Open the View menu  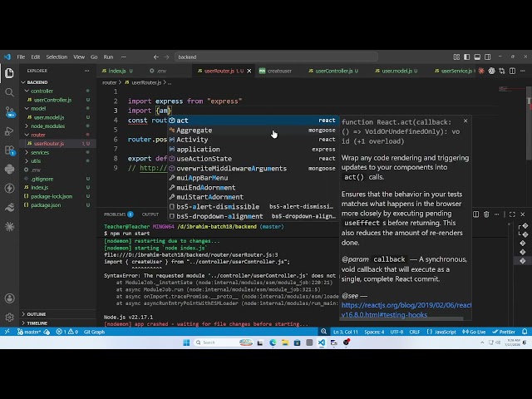tap(79, 57)
